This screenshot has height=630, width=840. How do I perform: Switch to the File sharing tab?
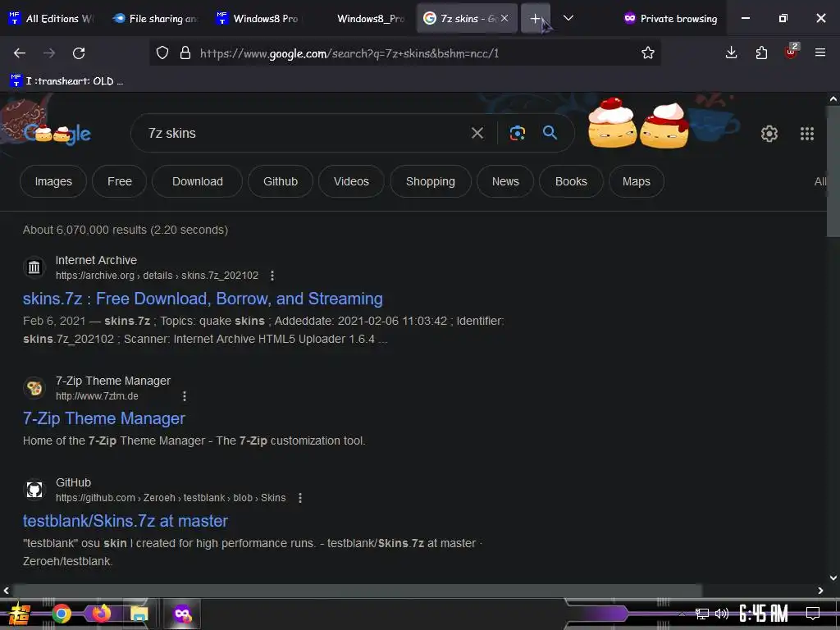(x=155, y=18)
